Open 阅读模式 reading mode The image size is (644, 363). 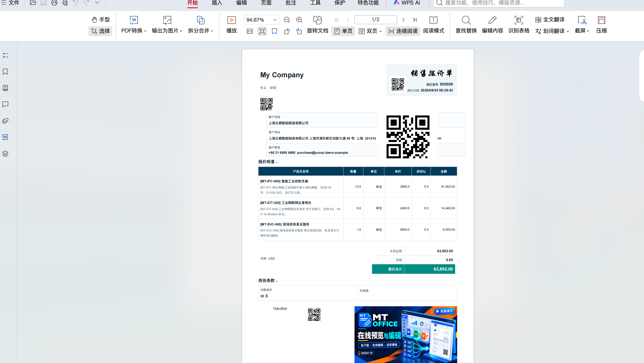[x=434, y=25]
